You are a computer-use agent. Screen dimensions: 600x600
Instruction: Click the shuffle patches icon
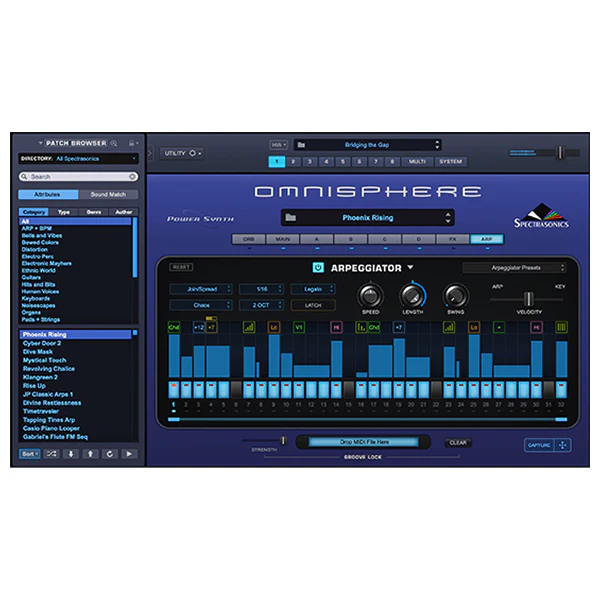tap(51, 454)
